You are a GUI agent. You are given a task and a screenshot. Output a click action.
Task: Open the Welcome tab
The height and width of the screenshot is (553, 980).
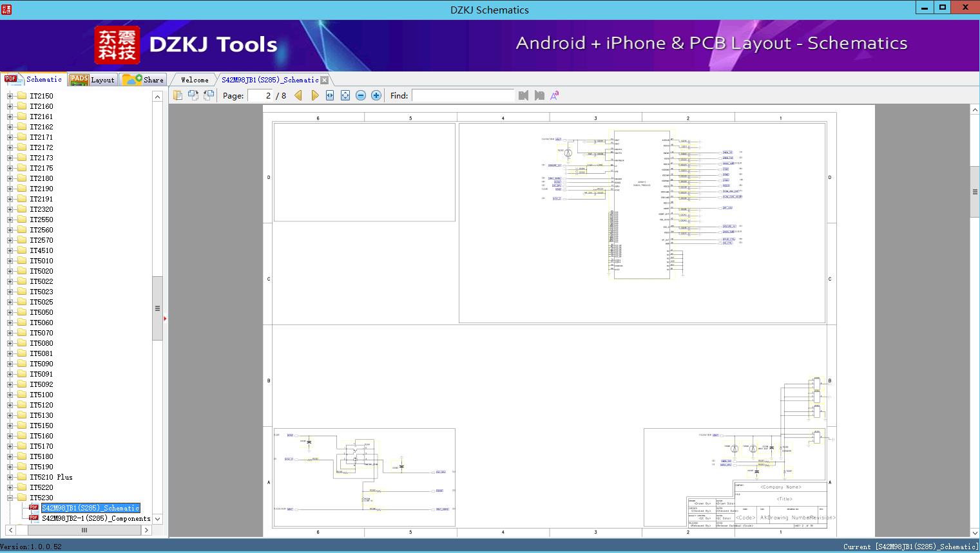195,80
